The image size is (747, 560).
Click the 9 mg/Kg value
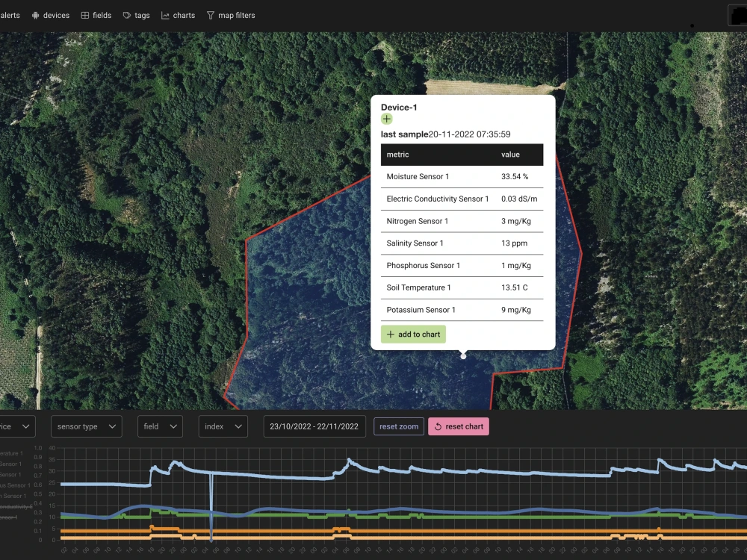pos(516,310)
